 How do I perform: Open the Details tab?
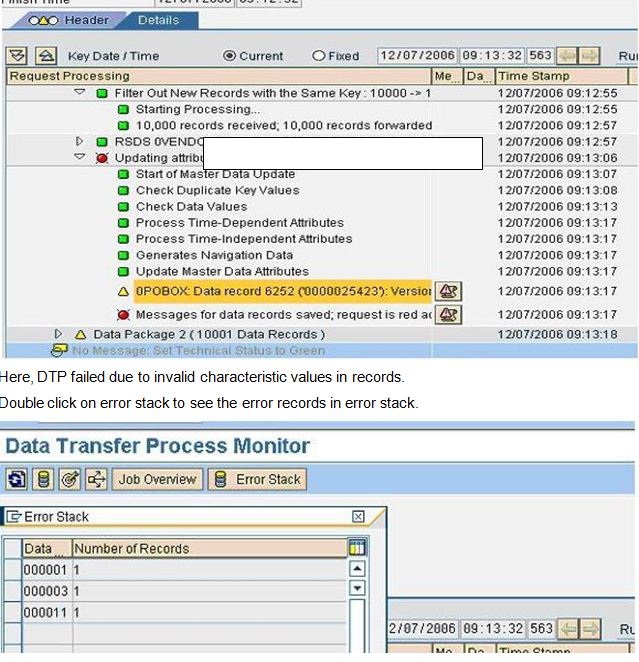point(158,20)
